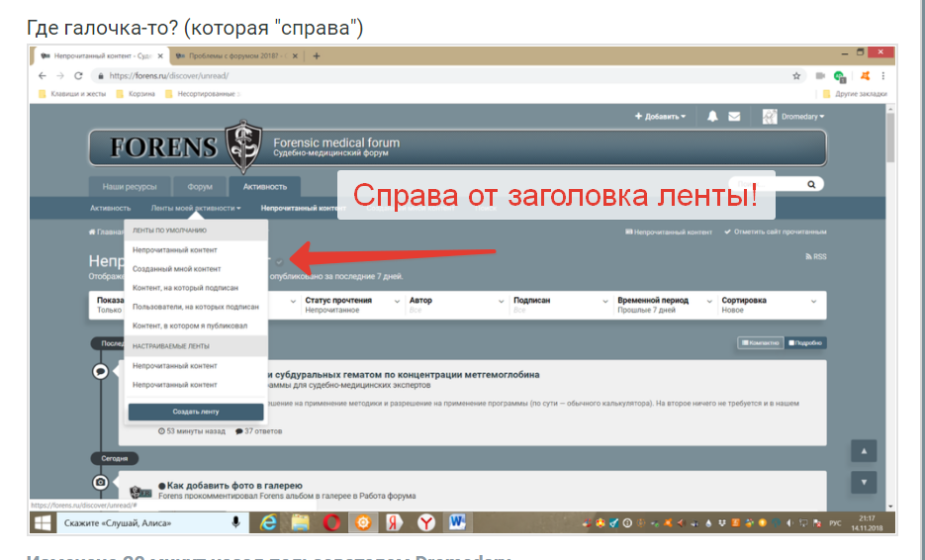The image size is (925, 560).
Task: Jump up with the ▲ arrow button
Action: [x=864, y=451]
